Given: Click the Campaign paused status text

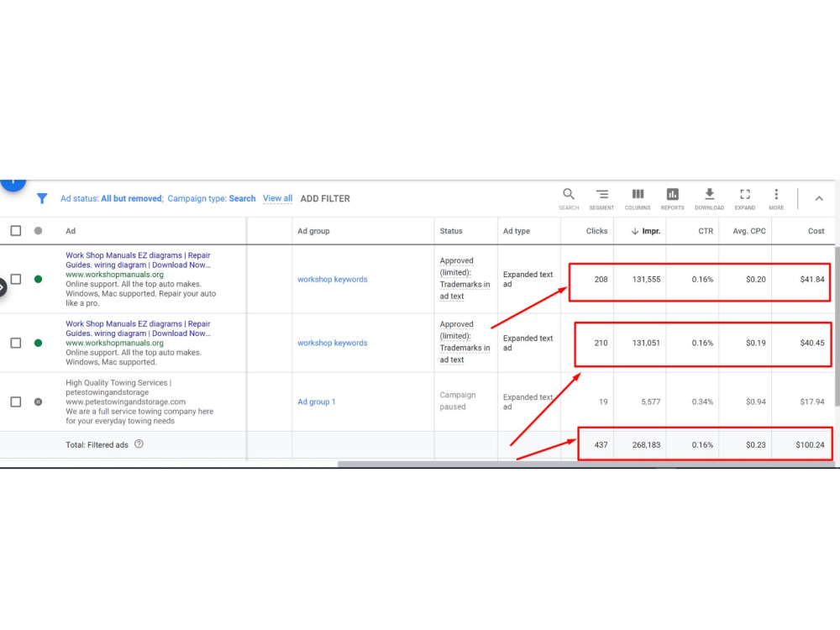Looking at the screenshot, I should pos(458,401).
